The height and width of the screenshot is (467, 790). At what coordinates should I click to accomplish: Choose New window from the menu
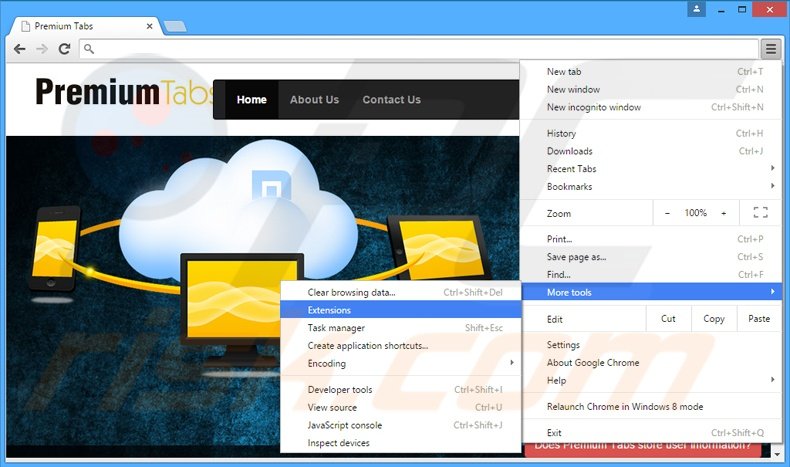[x=651, y=89]
